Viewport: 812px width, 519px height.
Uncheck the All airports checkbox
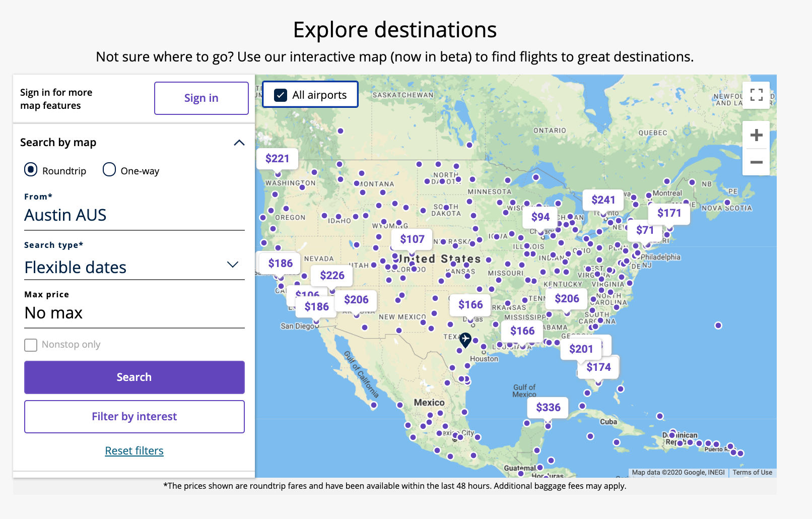(281, 95)
